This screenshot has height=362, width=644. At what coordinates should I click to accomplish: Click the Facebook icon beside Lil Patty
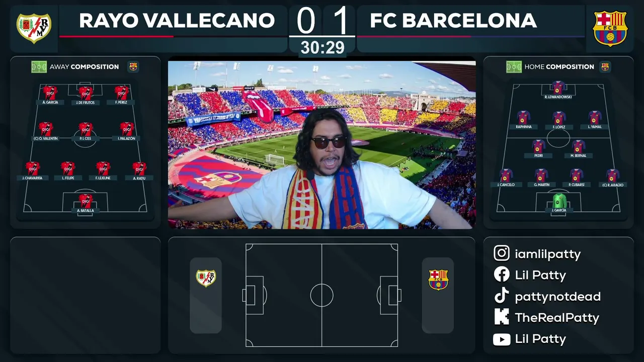502,275
